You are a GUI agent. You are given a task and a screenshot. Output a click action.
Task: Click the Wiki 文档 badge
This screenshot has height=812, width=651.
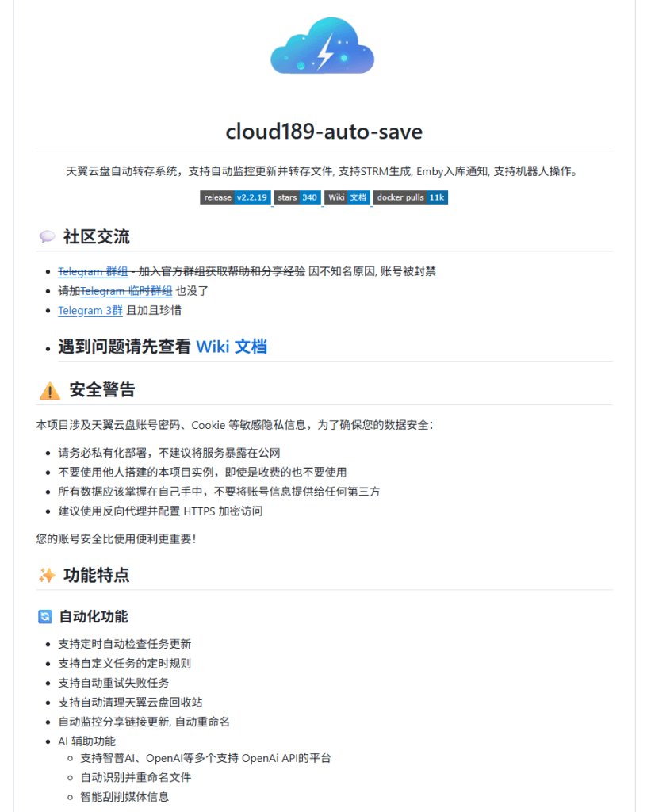coord(347,197)
